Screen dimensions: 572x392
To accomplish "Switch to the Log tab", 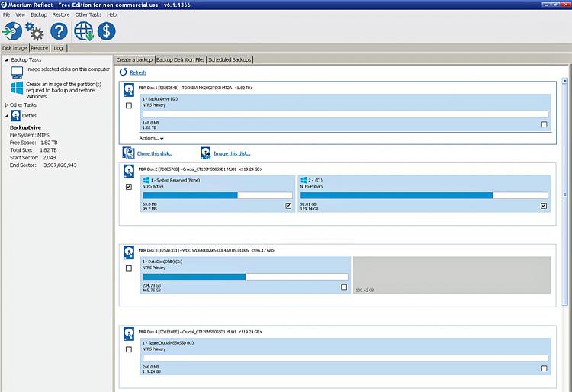I will (x=59, y=48).
